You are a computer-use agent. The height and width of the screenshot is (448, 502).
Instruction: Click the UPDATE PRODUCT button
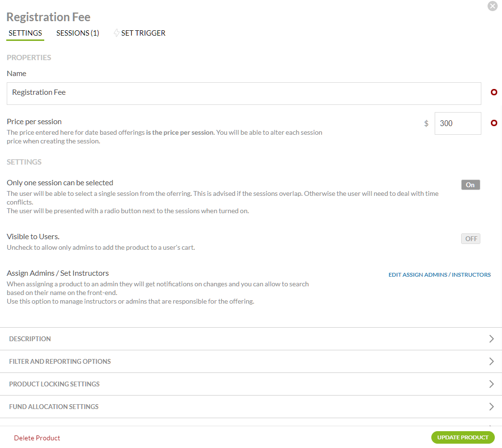(x=463, y=437)
